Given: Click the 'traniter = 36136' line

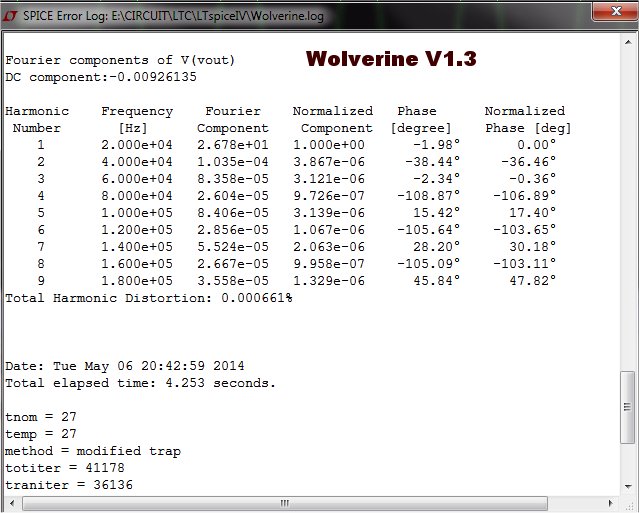Looking at the screenshot, I should [x=69, y=485].
